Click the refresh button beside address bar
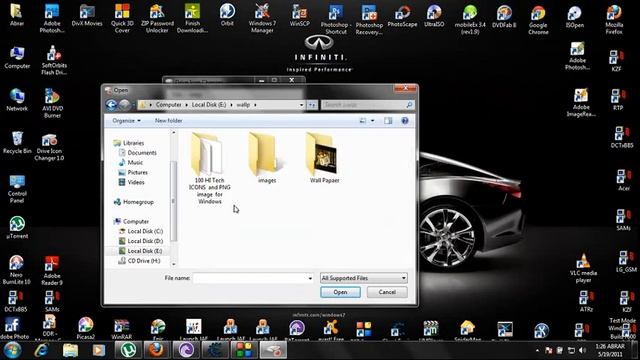This screenshot has height=360, width=640. pos(312,105)
